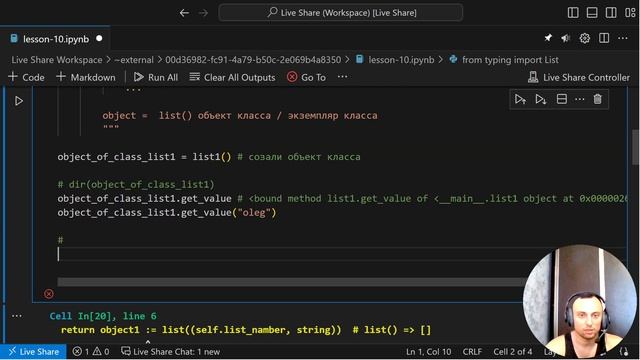Go back with the navigation arrow
Viewport: 640px width, 360px height.
click(184, 13)
